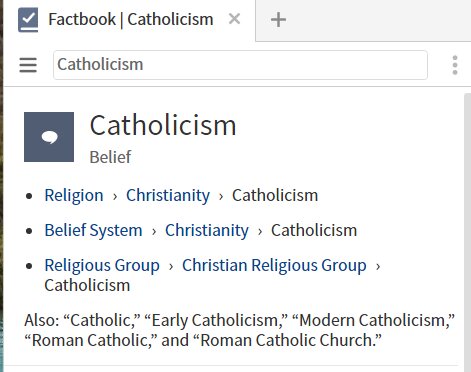Open the Christian Religious Group link
This screenshot has width=471, height=372.
pyautogui.click(x=274, y=265)
